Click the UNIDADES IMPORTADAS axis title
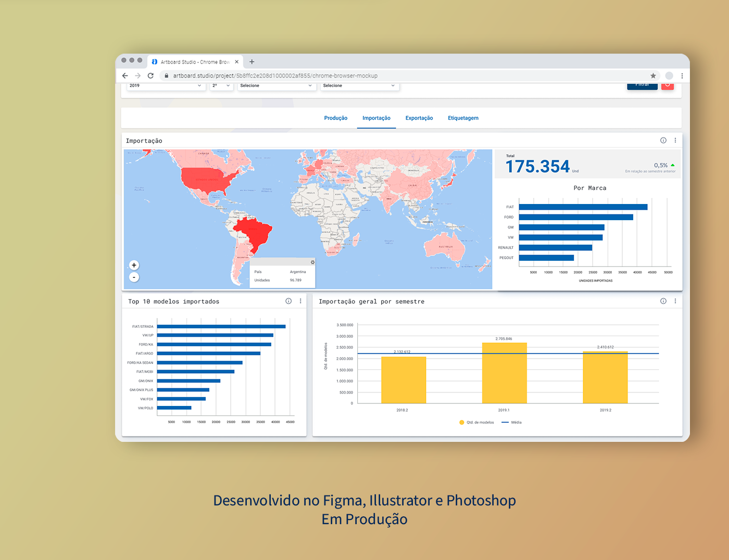Viewport: 729px width, 560px height. (x=596, y=281)
